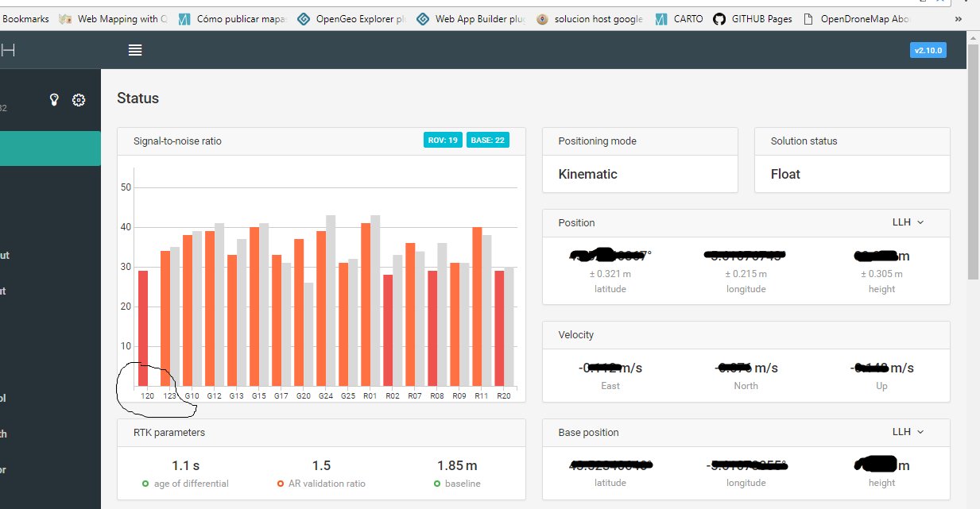Viewport: 980px width, 509px height.
Task: Click the ROV: 19 satellite count badge
Action: (443, 141)
